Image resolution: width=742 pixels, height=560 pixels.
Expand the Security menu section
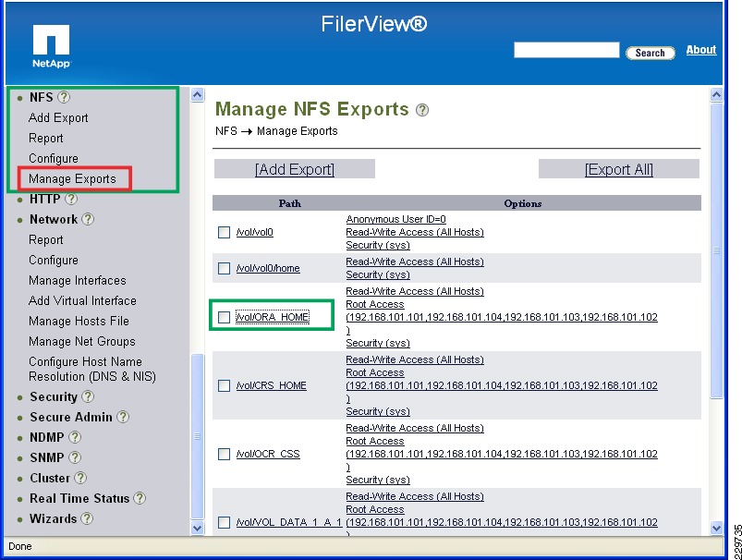tap(54, 396)
